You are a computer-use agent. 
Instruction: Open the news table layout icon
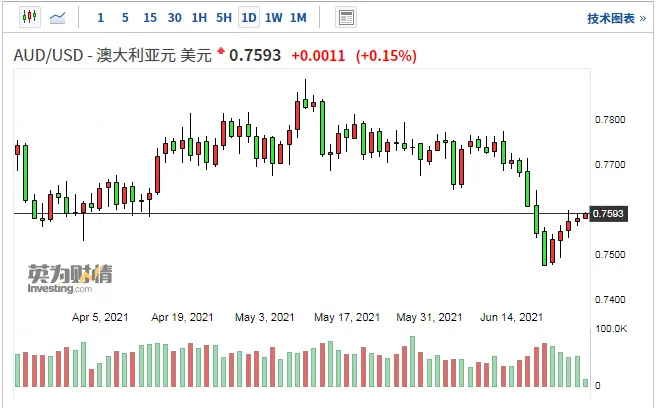point(346,18)
